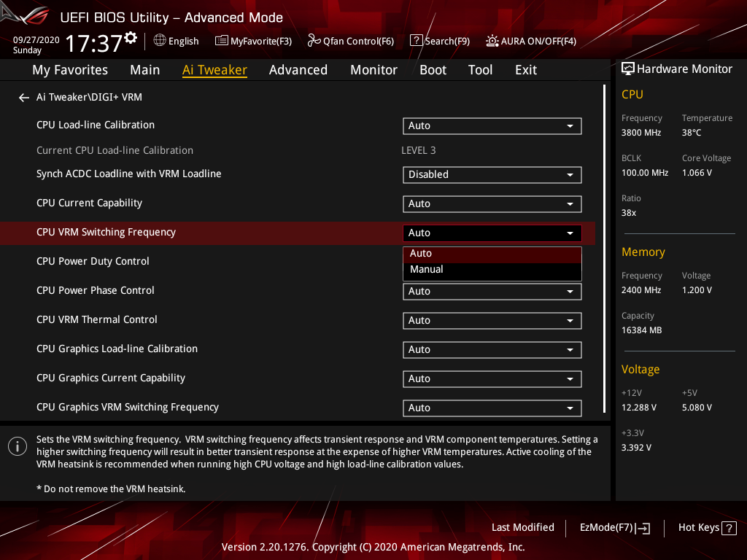The image size is (747, 560).
Task: Click the Hot Keys question mark icon
Action: [729, 528]
